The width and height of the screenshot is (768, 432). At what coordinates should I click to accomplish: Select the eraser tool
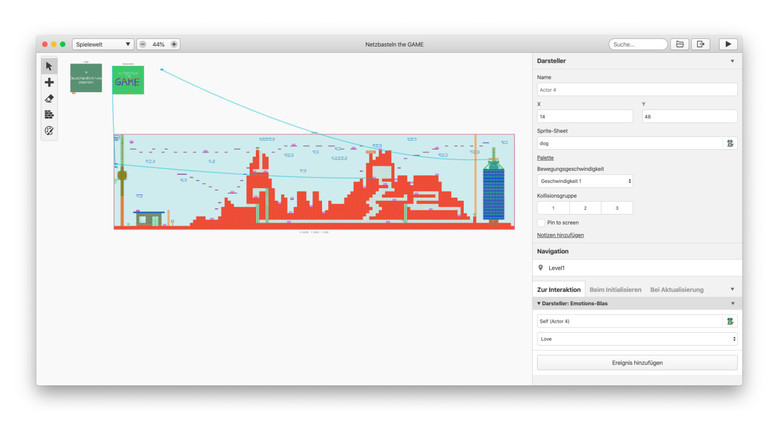[49, 98]
